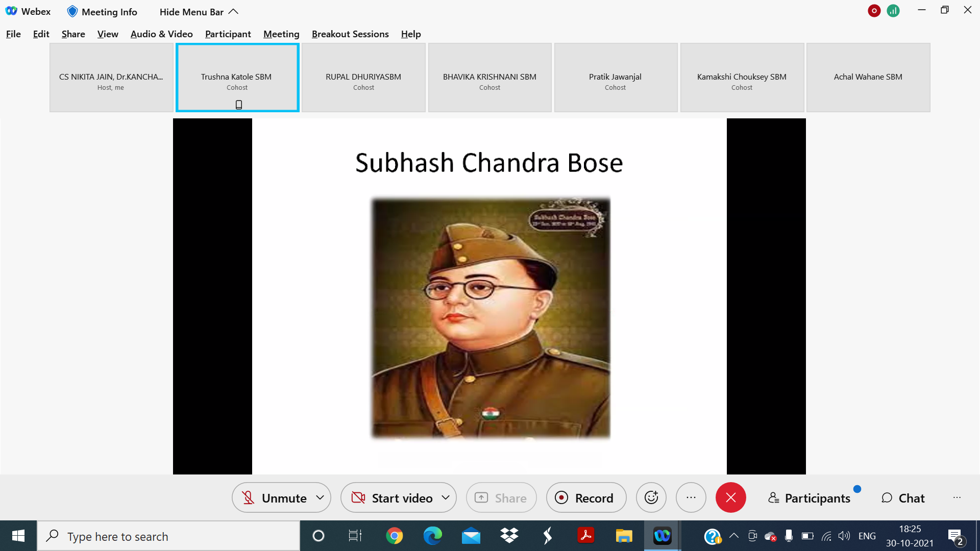
Task: Click the Share content button
Action: (x=501, y=497)
